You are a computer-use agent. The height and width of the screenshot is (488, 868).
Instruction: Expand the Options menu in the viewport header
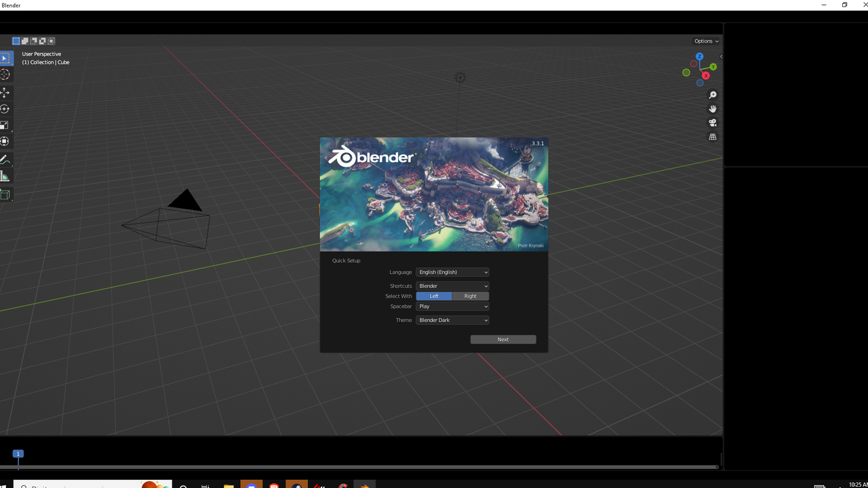(x=705, y=41)
